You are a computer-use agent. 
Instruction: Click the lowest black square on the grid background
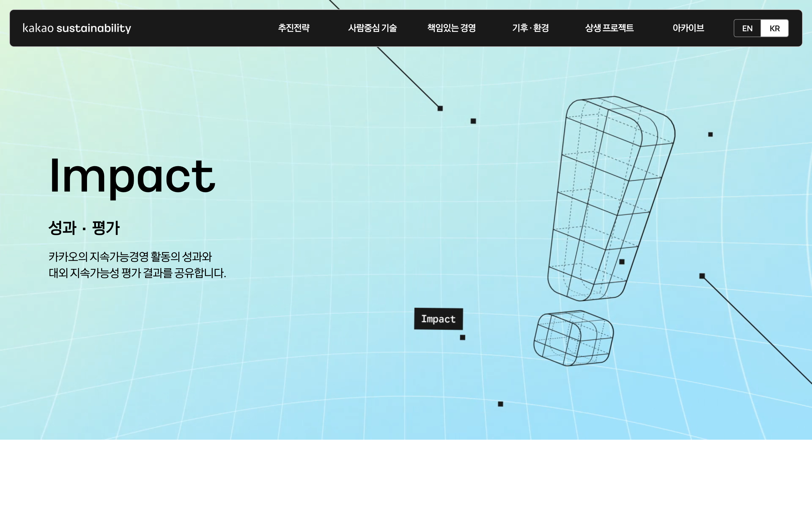501,404
